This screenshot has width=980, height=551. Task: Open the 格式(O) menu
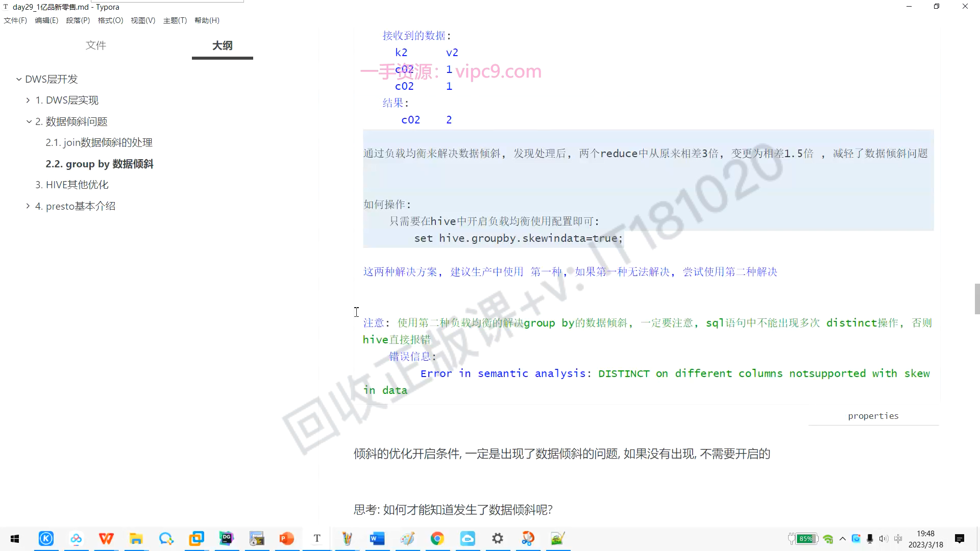click(x=110, y=20)
